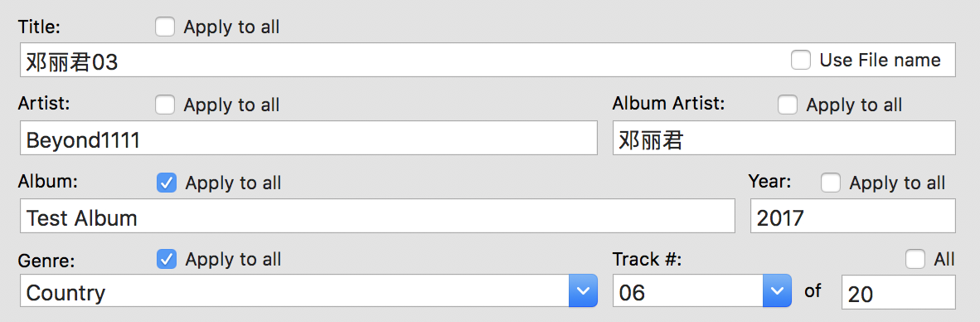Enable Apply to all for Title
Image resolution: width=980 pixels, height=322 pixels.
click(165, 27)
